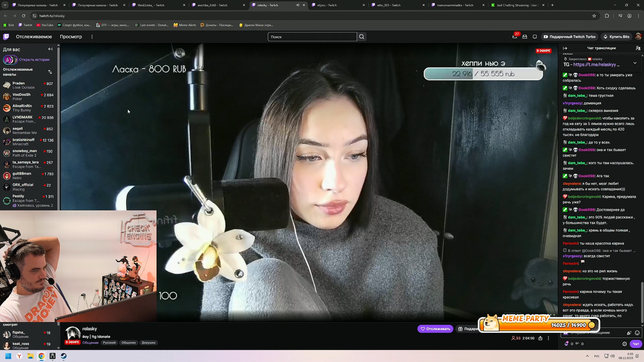The width and height of the screenshot is (644, 362).
Task: Click the search magnifier button
Action: click(362, 37)
